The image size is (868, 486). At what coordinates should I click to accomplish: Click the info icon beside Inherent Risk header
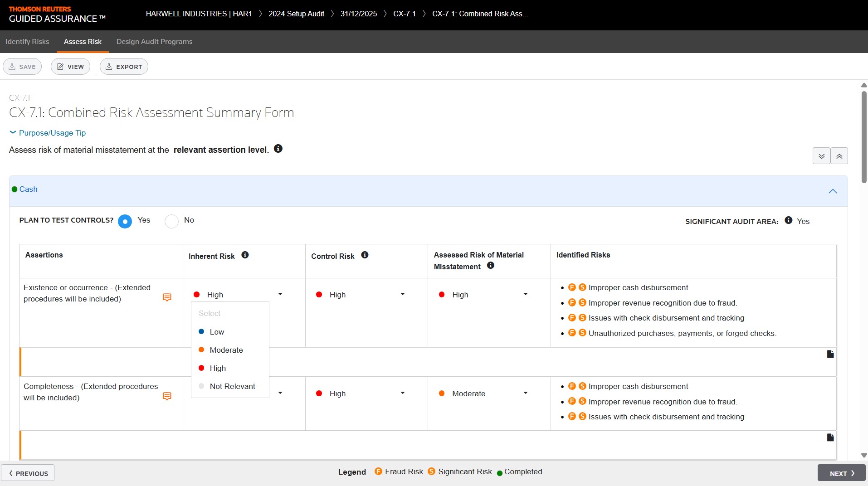(245, 255)
